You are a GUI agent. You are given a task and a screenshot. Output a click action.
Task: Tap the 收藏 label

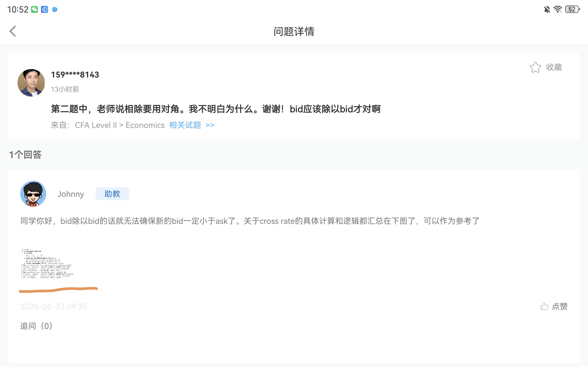[554, 67]
